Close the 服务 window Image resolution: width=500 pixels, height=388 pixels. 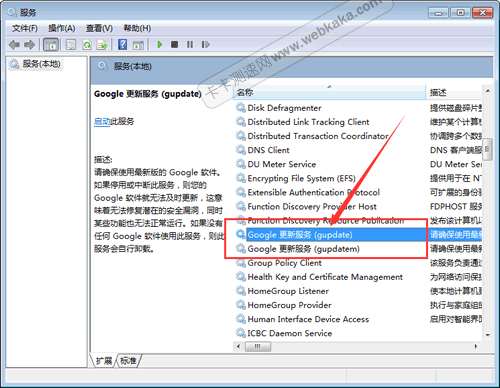click(x=482, y=13)
